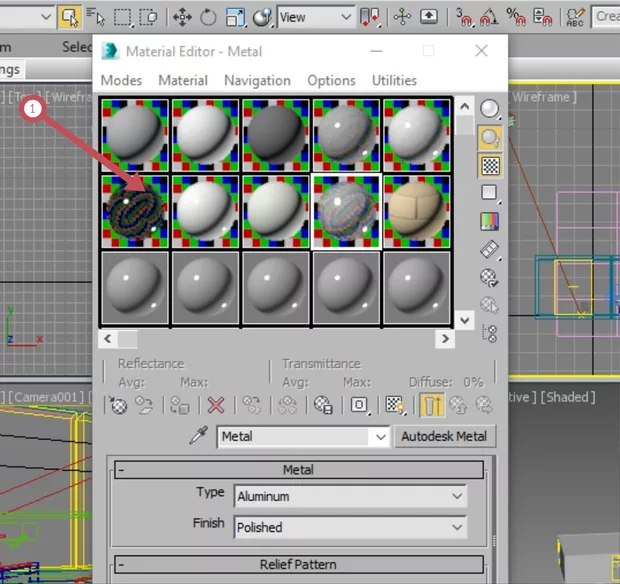The image size is (620, 584).
Task: Click the Autodesk Metal type button
Action: [x=444, y=437]
